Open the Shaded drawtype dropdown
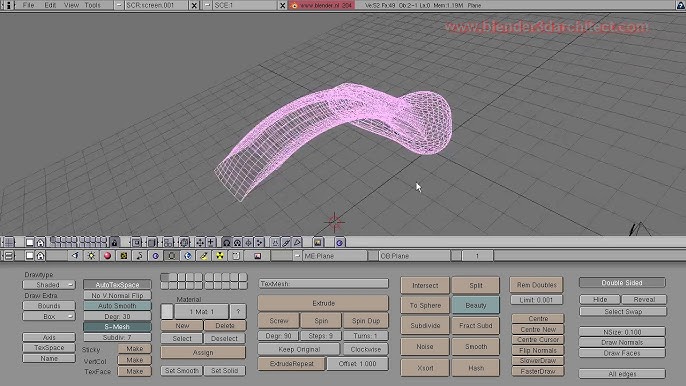This screenshot has width=686, height=386. (x=49, y=284)
